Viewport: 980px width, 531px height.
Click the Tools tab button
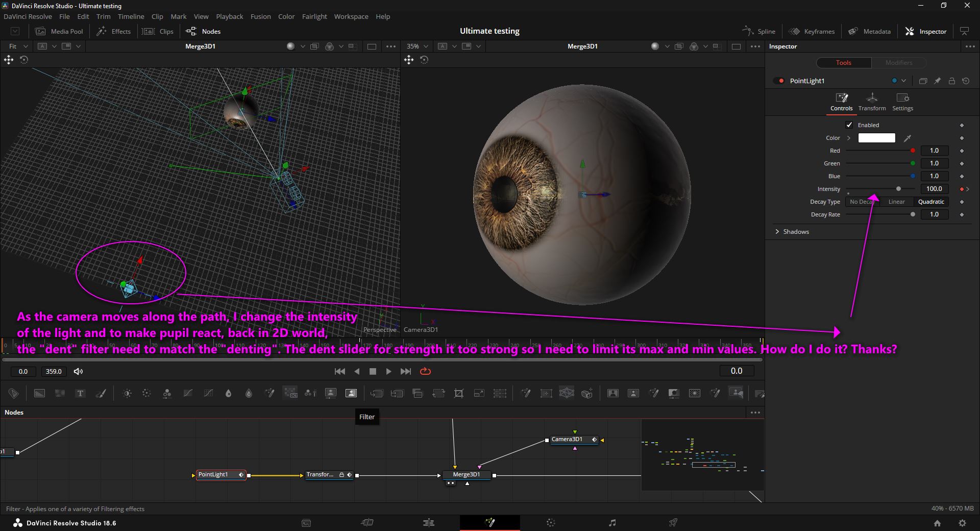pyautogui.click(x=844, y=62)
